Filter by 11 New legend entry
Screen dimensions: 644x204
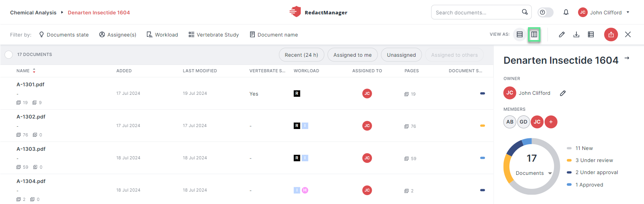pyautogui.click(x=580, y=148)
